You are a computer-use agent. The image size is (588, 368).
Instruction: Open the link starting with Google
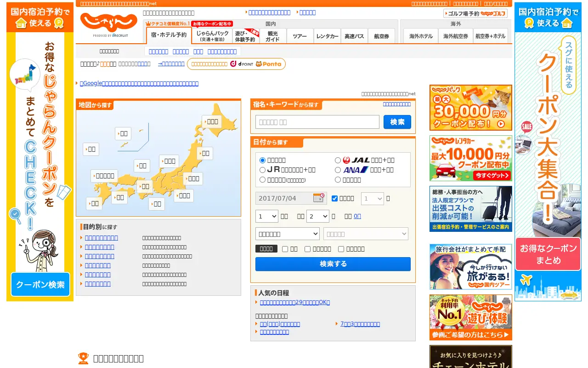[x=139, y=83]
